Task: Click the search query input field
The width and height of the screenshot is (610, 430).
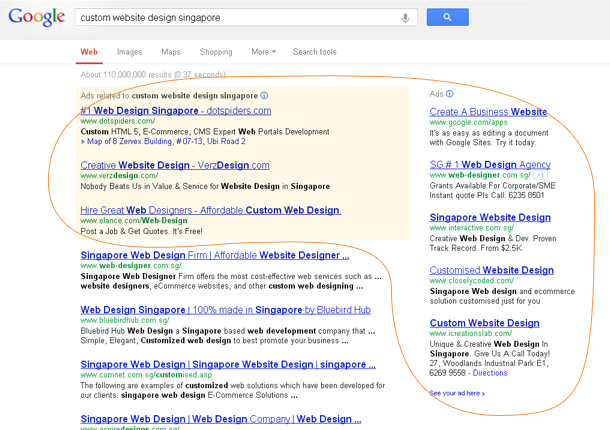Action: tap(235, 18)
